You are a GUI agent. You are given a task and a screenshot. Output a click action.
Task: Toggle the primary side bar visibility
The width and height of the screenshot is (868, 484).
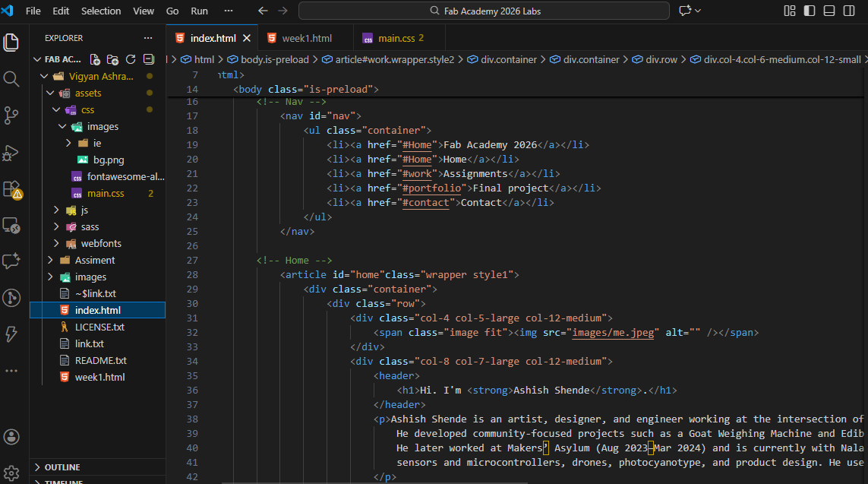pos(810,11)
